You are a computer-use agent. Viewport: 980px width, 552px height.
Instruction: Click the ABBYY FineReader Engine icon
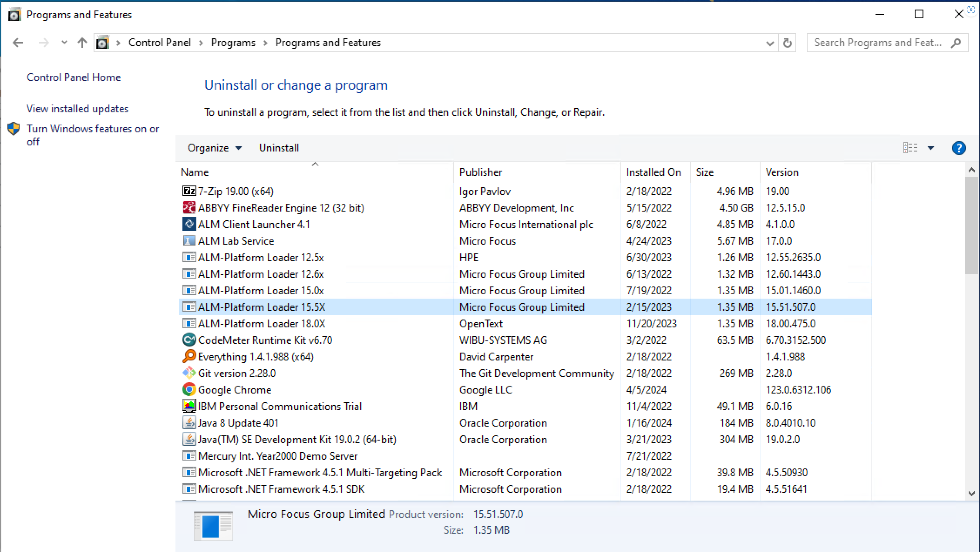189,208
